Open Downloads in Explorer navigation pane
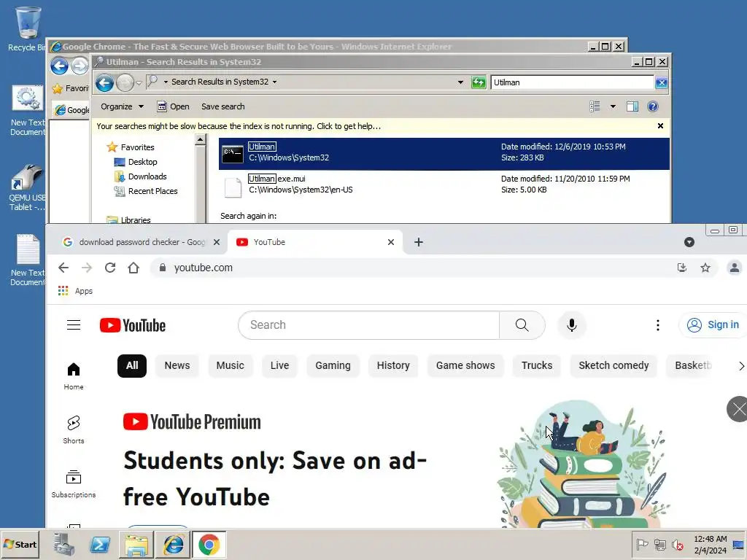The image size is (747, 560). 141,176
